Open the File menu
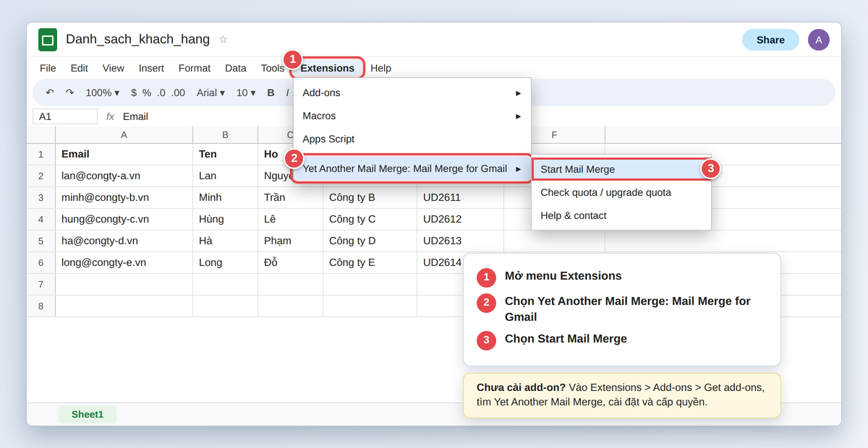The height and width of the screenshot is (448, 868). click(48, 68)
